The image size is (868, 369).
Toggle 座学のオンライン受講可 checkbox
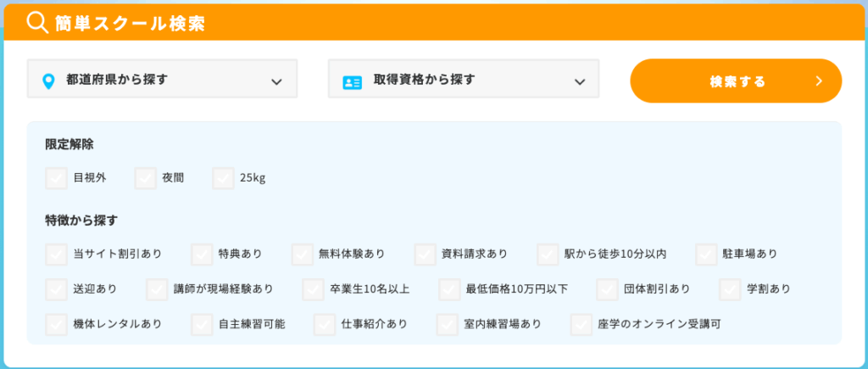(581, 324)
